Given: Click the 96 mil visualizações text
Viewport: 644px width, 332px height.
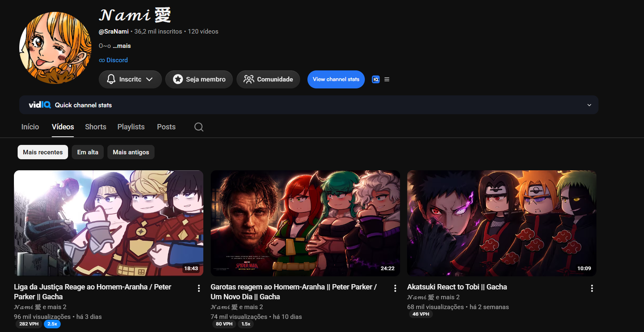Looking at the screenshot, I should click(x=42, y=317).
